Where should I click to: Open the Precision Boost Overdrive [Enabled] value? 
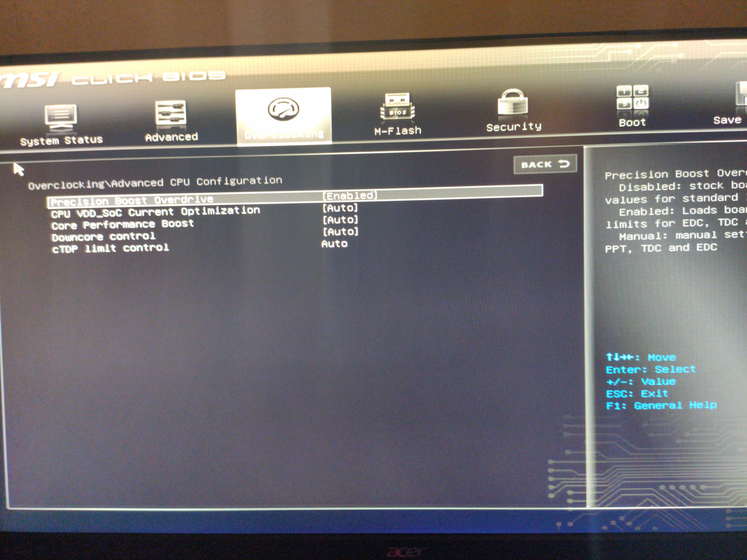coord(350,196)
